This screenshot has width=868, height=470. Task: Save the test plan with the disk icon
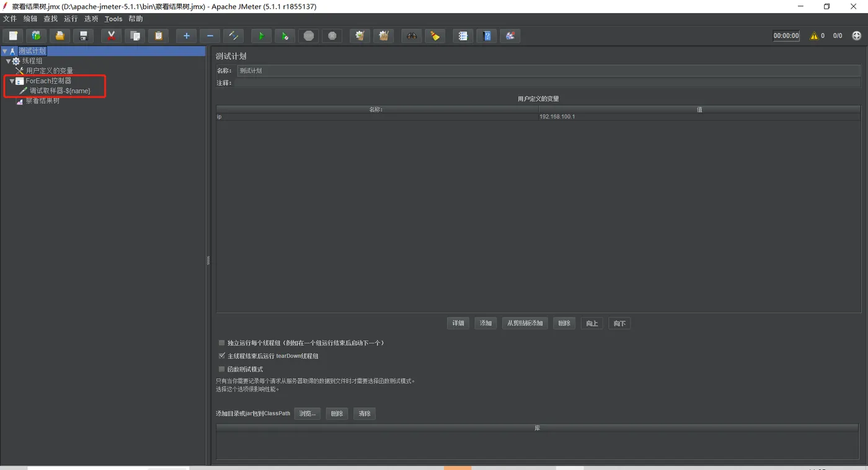tap(83, 36)
